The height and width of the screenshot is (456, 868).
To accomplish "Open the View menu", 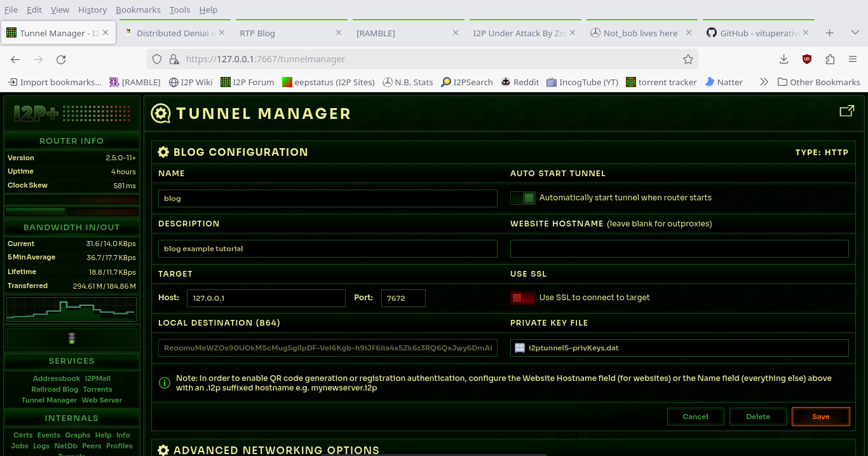I will pos(60,10).
